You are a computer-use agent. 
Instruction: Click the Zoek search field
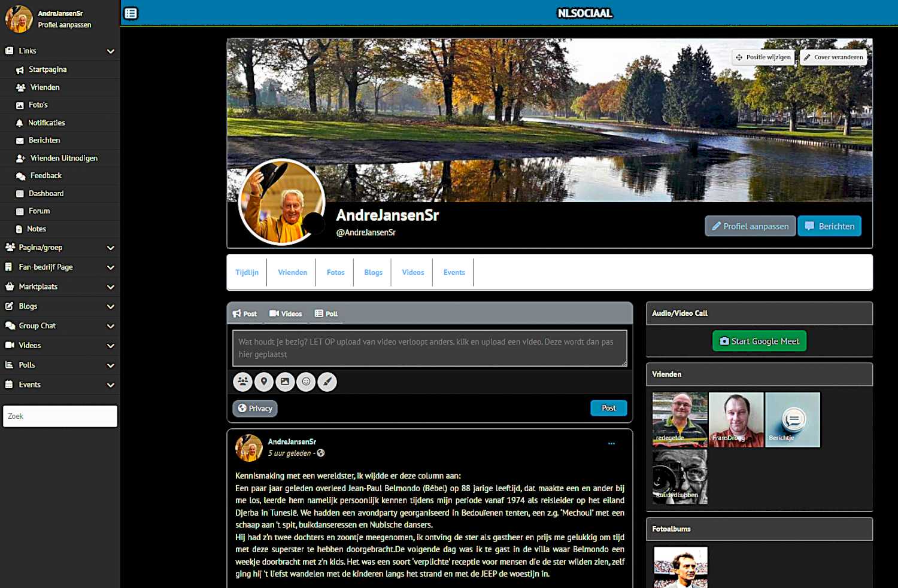coord(60,416)
